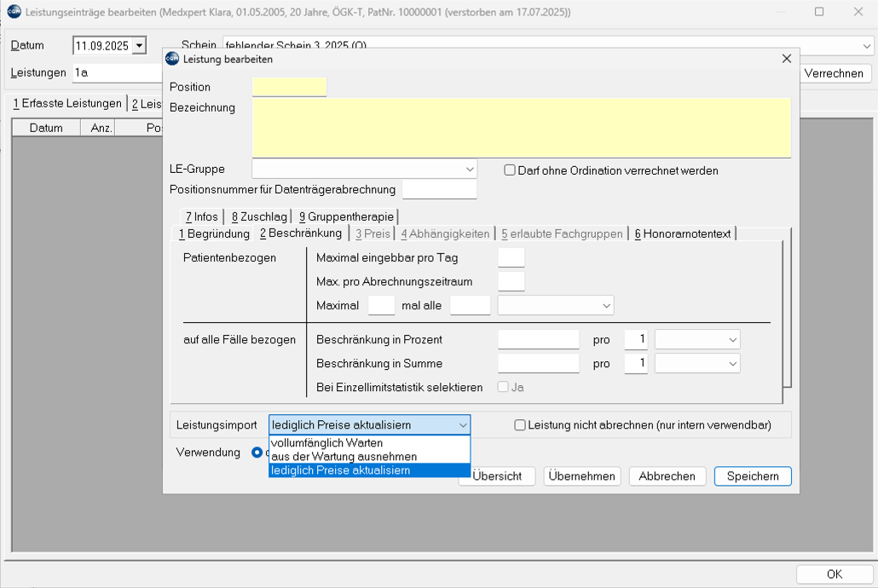Image resolution: width=878 pixels, height=588 pixels.
Task: Open the 6 Honorarnotentext tab
Action: pyautogui.click(x=682, y=233)
